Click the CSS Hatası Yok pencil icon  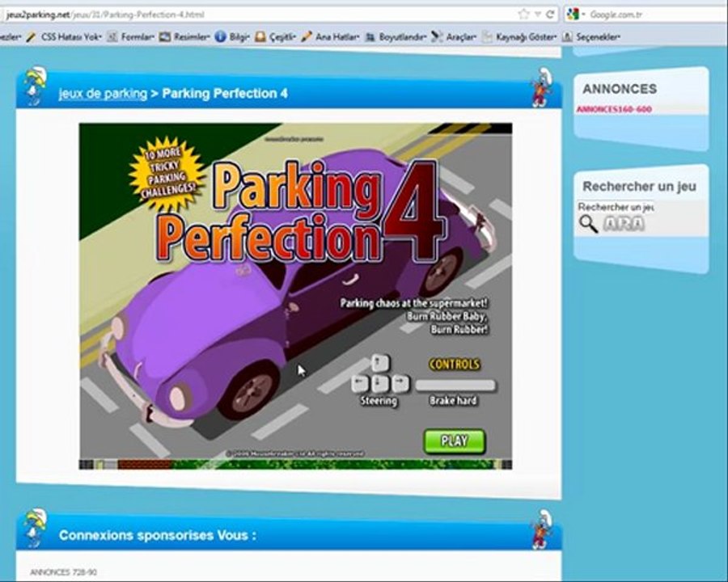point(32,36)
